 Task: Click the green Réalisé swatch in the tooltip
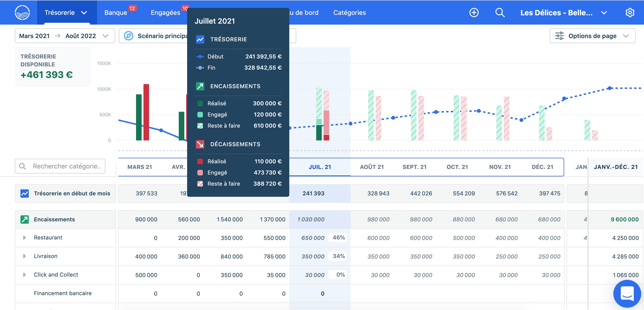pos(200,103)
